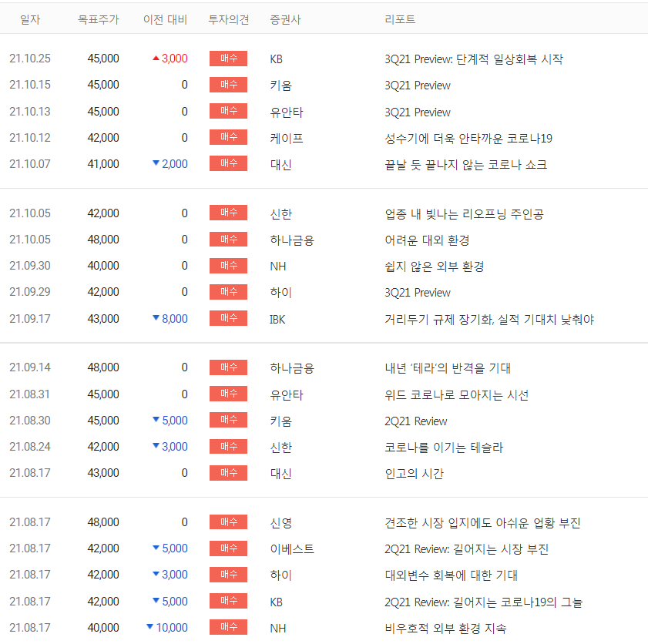This screenshot has width=648, height=644.
Task: Click 대신 in the 21.08.17 row
Action: 281,474
